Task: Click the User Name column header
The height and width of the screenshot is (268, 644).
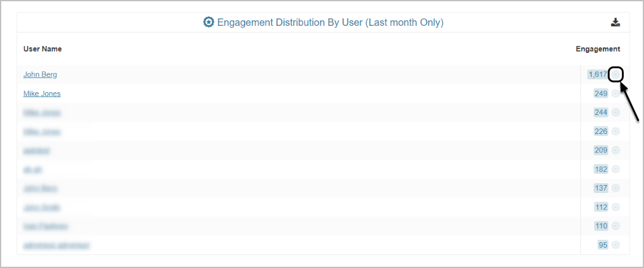Action: pos(42,49)
